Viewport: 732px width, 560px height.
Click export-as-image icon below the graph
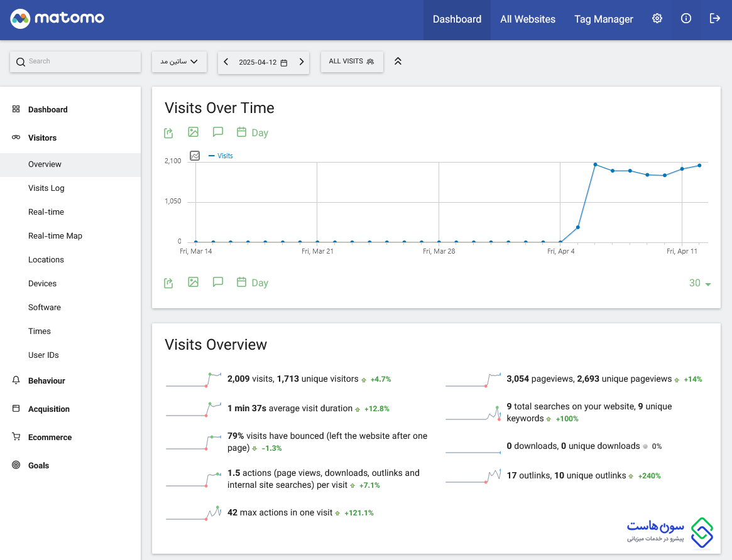coord(194,282)
